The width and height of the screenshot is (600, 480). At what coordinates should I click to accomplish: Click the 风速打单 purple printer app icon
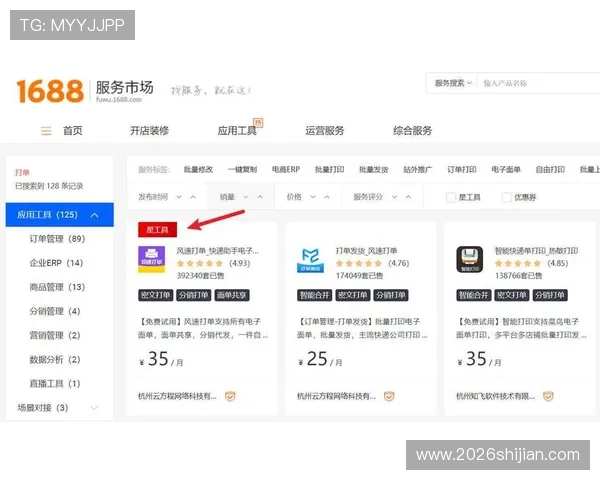[x=152, y=259]
